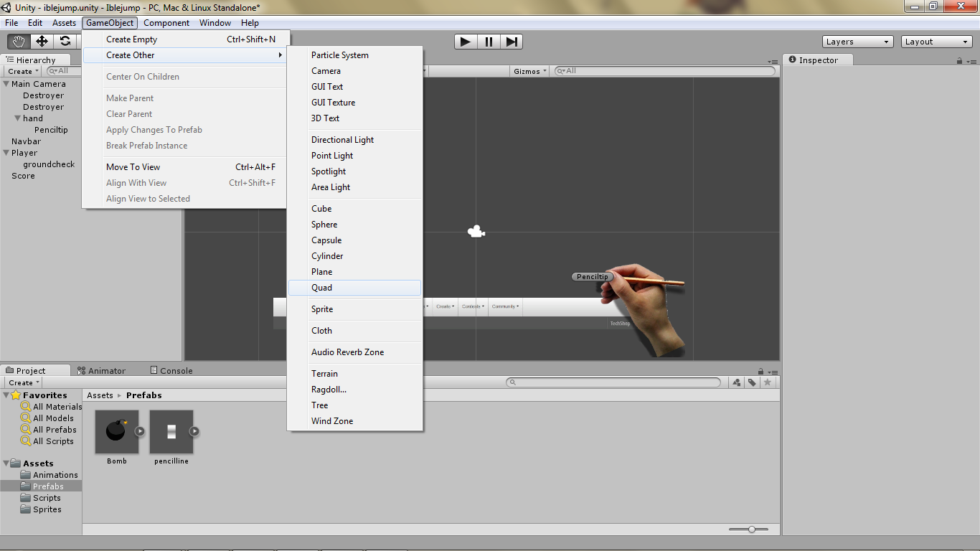Open the Project panel Create dropdown

click(x=23, y=382)
